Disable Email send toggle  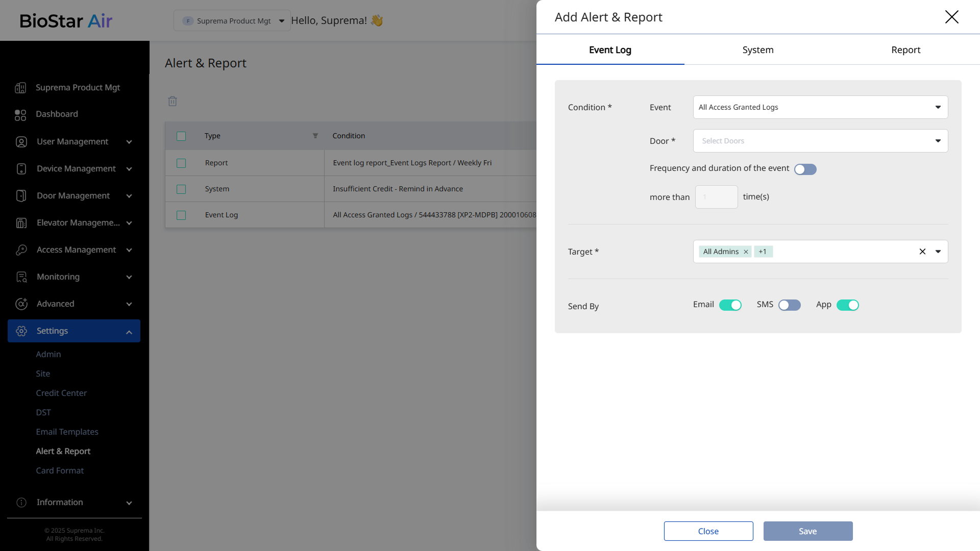click(x=730, y=305)
